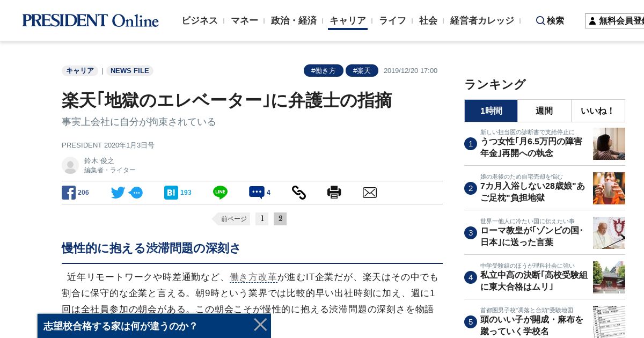This screenshot has height=338, width=644.
Task: Open ranking 2 7カ月入浴しない article
Action: click(x=532, y=192)
